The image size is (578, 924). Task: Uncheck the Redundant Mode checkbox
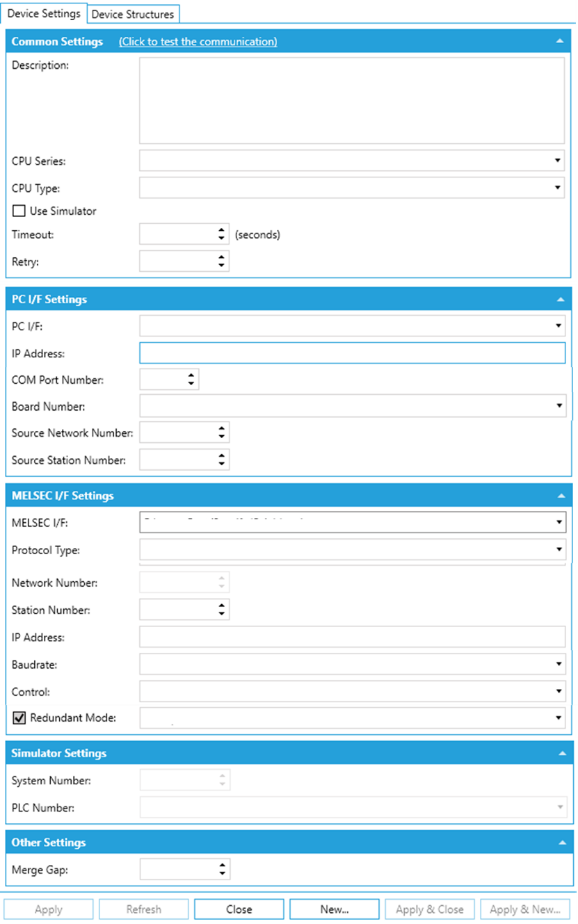click(x=19, y=718)
